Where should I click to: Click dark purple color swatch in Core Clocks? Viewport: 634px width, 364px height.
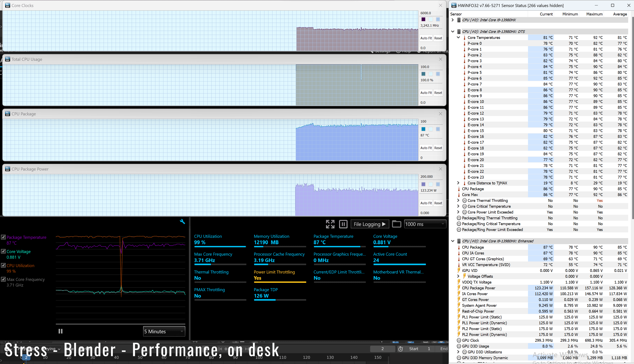click(x=423, y=19)
